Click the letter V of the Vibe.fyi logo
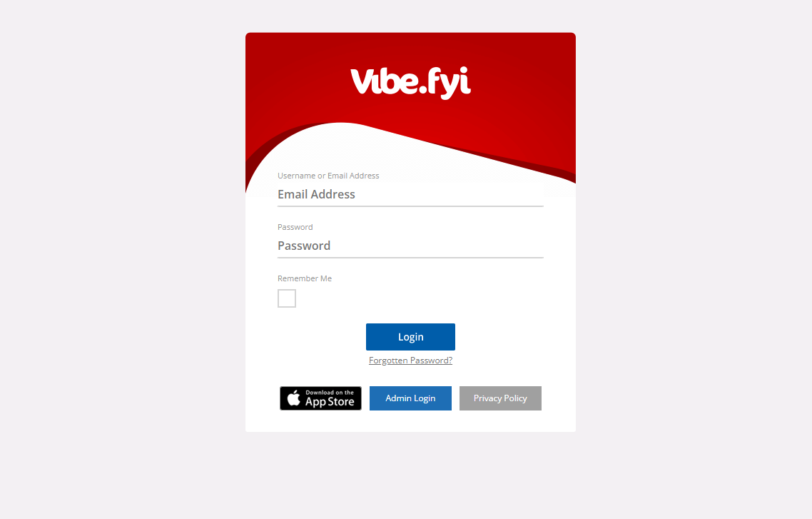Viewport: 812px width, 519px height. tap(361, 81)
